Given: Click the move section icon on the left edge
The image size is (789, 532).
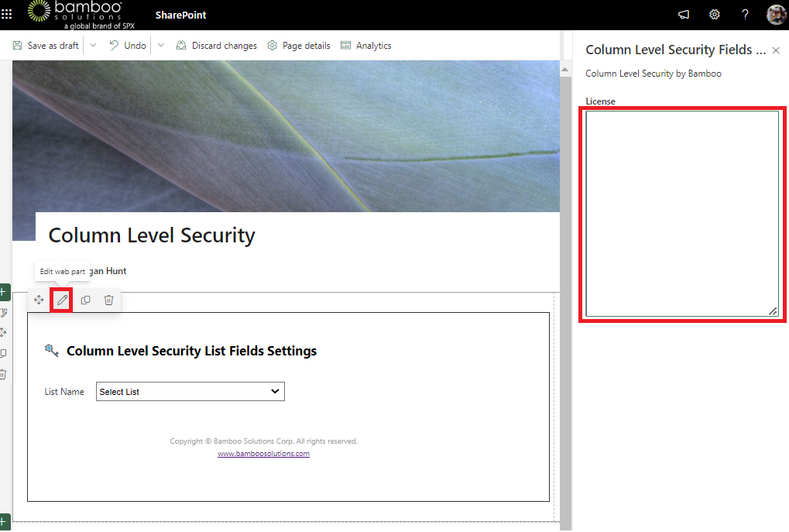Looking at the screenshot, I should (3, 333).
